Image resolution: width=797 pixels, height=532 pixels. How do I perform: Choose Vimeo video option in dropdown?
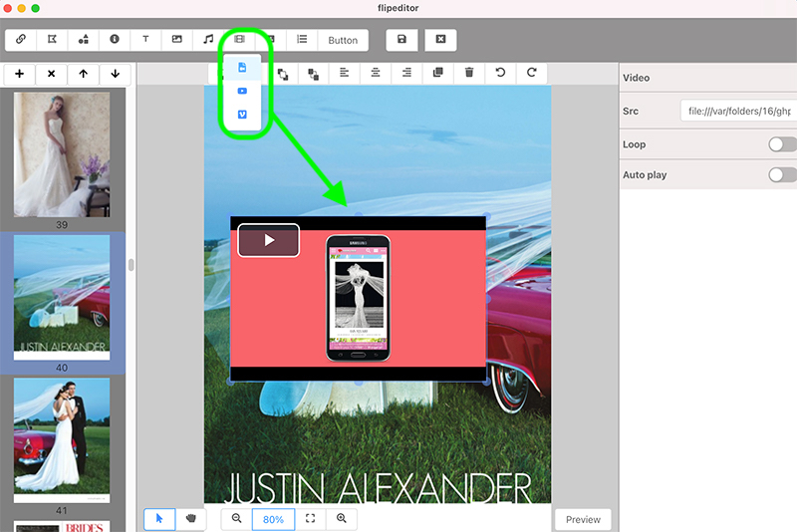point(242,115)
